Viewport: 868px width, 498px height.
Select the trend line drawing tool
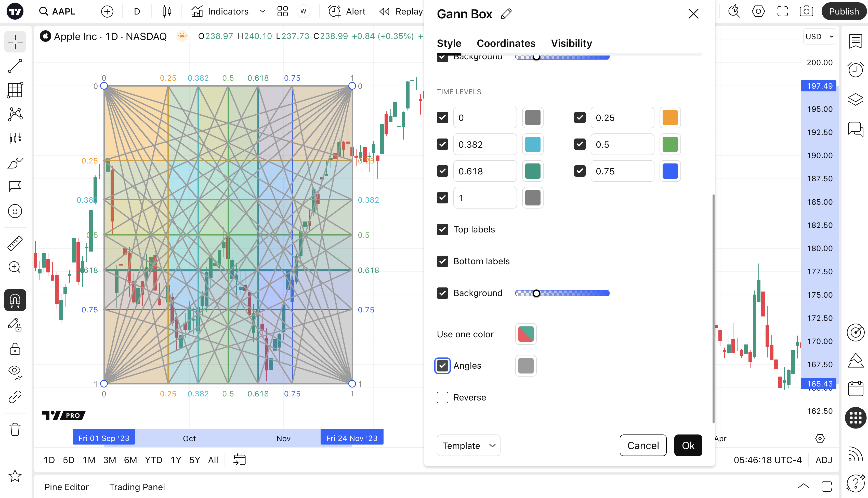[x=15, y=66]
